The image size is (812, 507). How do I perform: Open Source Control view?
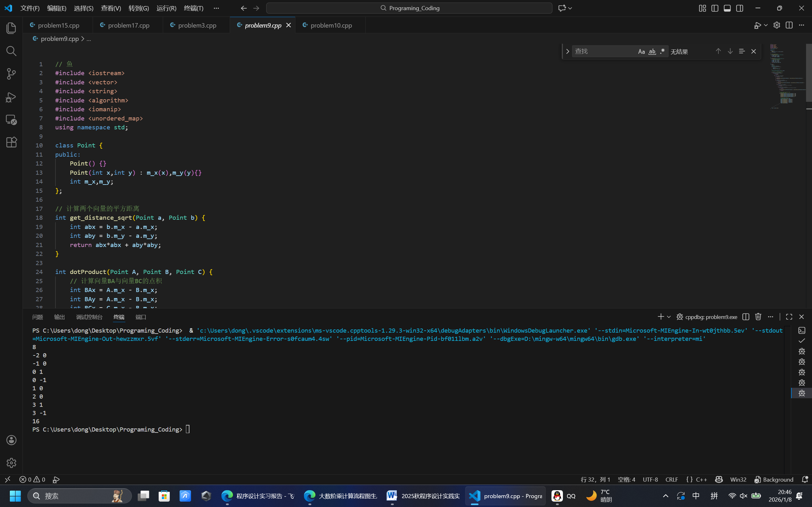pyautogui.click(x=11, y=74)
